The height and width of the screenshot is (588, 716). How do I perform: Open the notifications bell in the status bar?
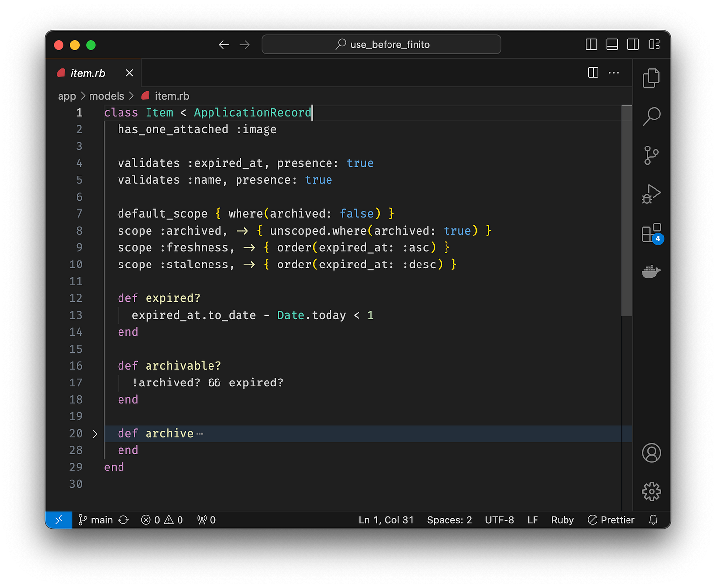pyautogui.click(x=653, y=520)
